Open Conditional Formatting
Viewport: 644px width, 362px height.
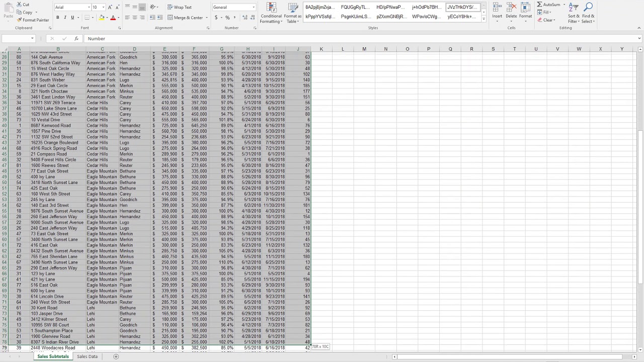pos(271,13)
